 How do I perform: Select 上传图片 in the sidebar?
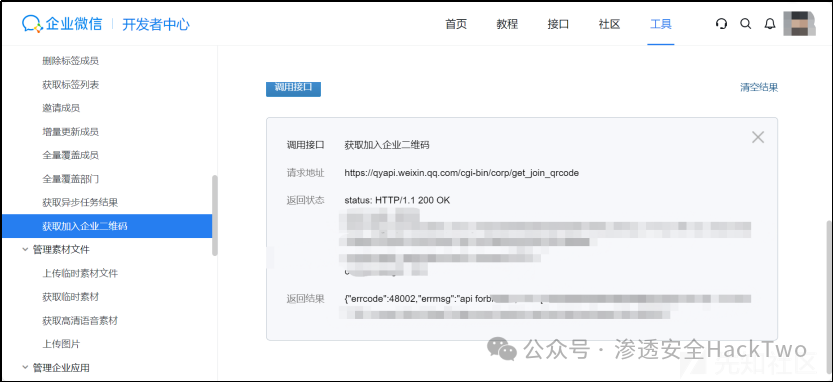61,344
